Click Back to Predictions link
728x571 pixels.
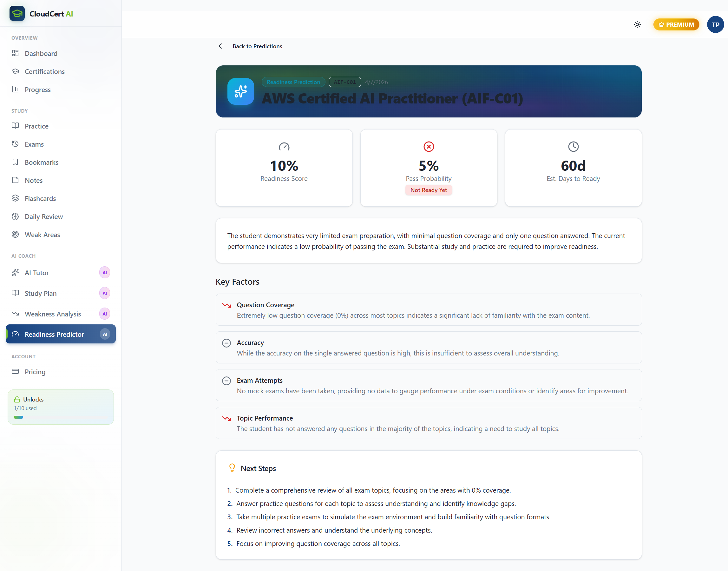pyautogui.click(x=257, y=46)
